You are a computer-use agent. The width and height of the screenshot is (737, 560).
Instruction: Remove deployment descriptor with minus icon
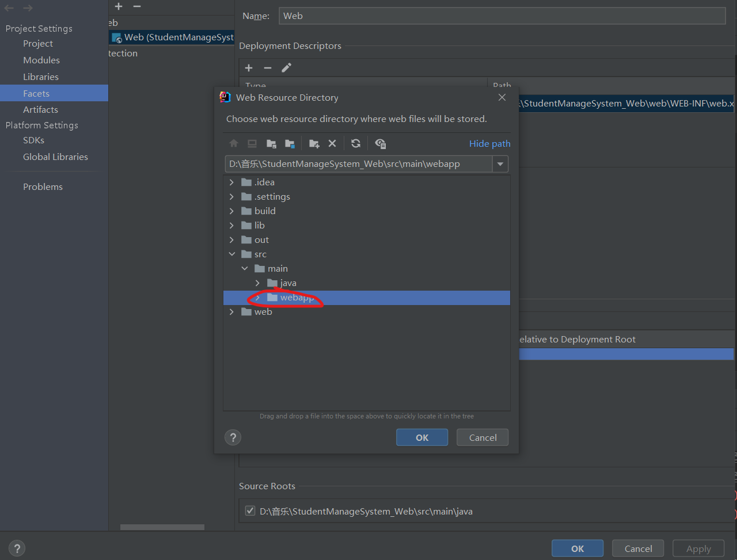coord(267,68)
